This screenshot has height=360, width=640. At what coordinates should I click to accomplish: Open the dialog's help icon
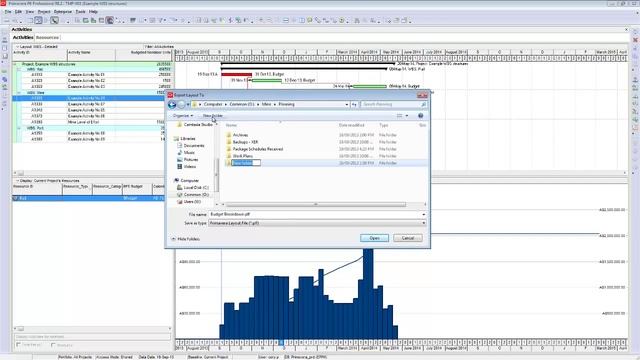420,116
